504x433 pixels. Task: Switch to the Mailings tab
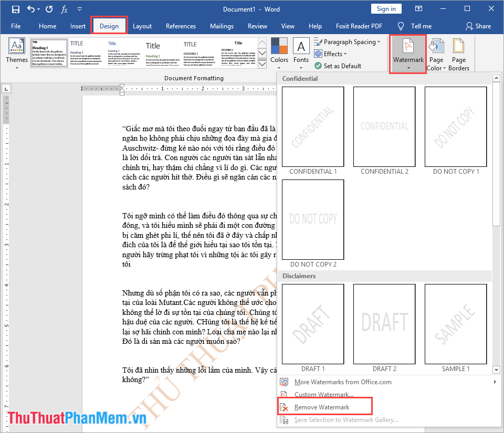222,26
